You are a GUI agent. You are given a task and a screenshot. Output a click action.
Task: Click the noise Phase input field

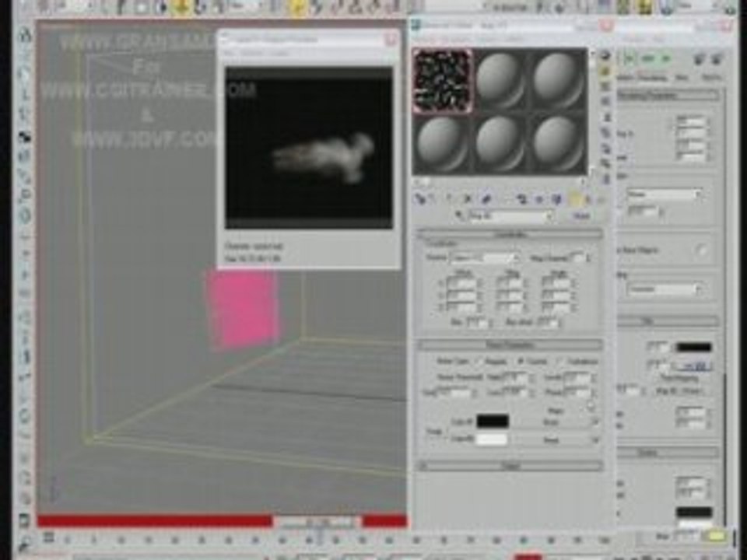(x=577, y=394)
